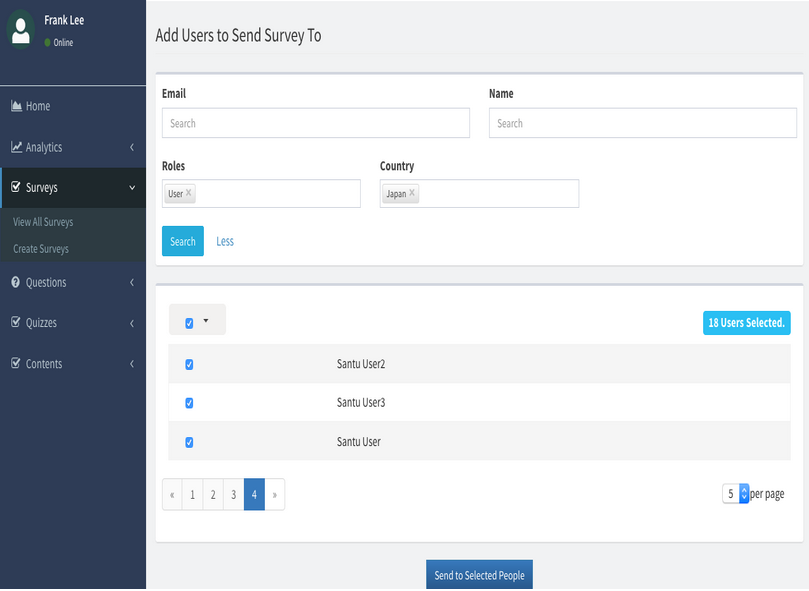This screenshot has width=809, height=591.
Task: Click Send to Selected People button
Action: 479,575
